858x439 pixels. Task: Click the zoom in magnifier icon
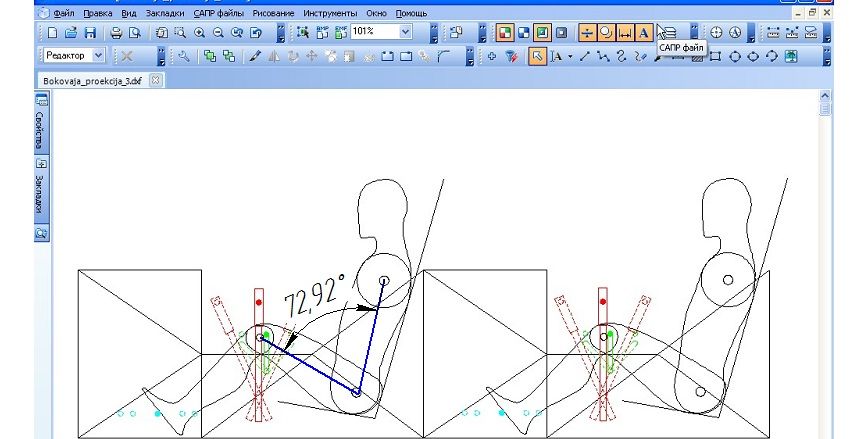pyautogui.click(x=199, y=33)
